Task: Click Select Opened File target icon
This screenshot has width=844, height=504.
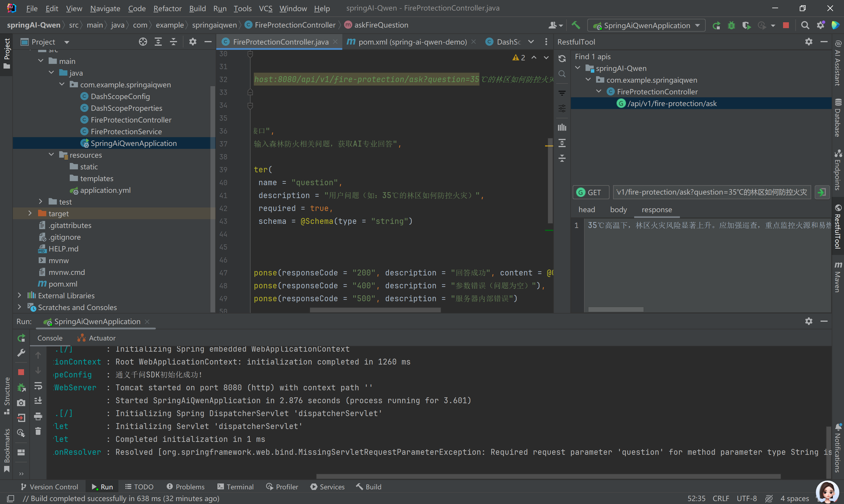Action: click(143, 42)
